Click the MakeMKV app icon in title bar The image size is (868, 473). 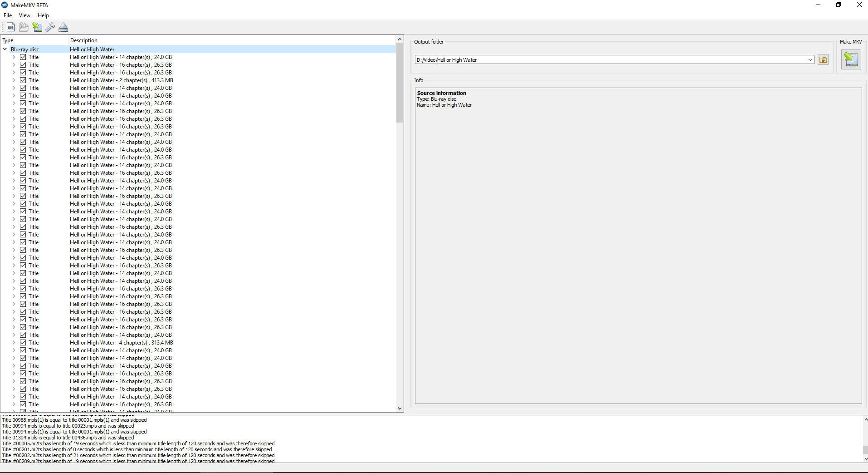pos(5,5)
